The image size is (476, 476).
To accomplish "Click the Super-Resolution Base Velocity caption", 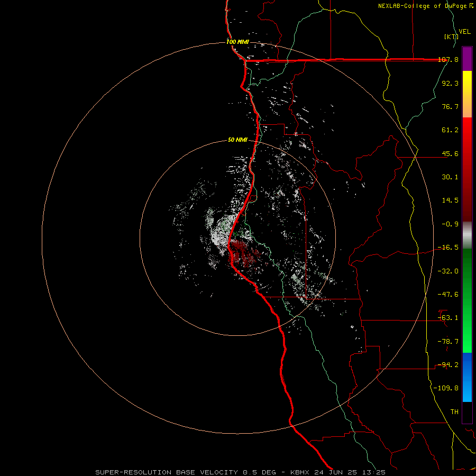I will click(x=241, y=472).
